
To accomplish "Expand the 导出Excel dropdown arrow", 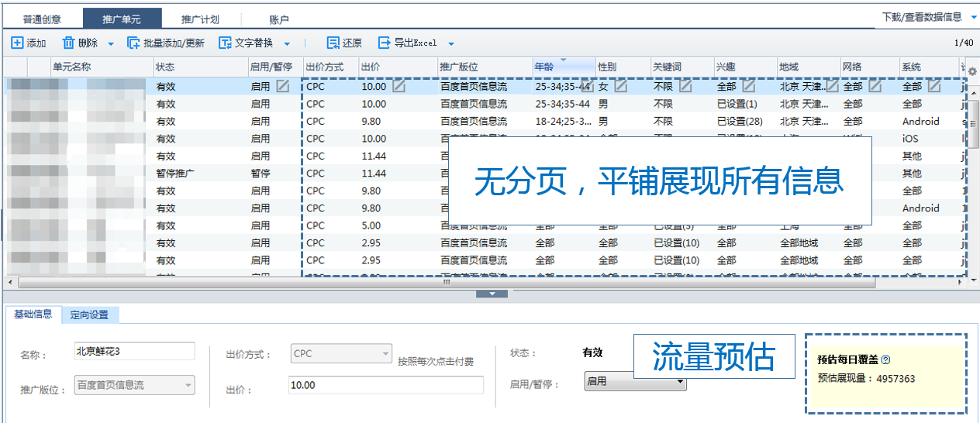I will coord(451,44).
